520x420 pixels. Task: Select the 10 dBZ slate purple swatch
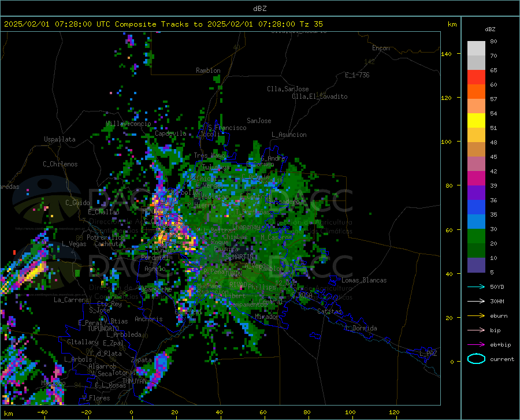[x=476, y=265]
